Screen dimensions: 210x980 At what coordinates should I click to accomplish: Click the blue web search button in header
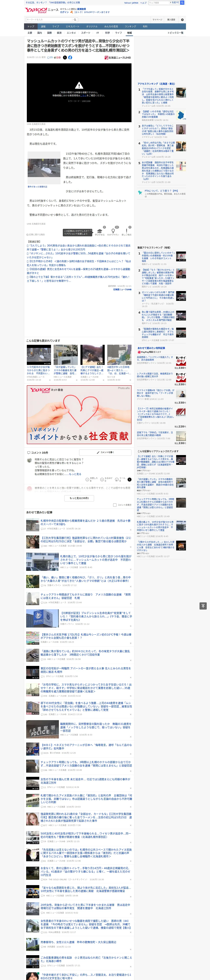(182, 3)
